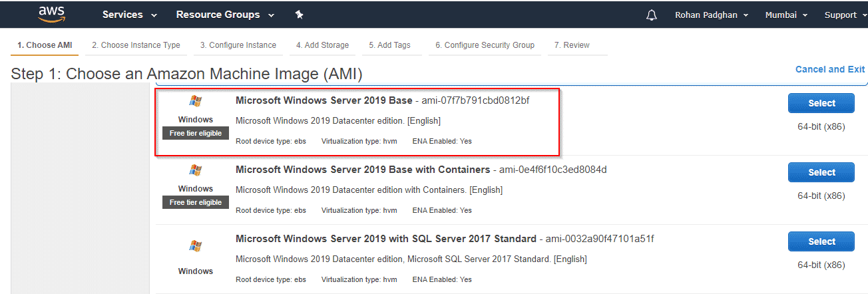Click Windows logo for SQL Server 2017 Standard
868x294 pixels.
click(x=195, y=246)
